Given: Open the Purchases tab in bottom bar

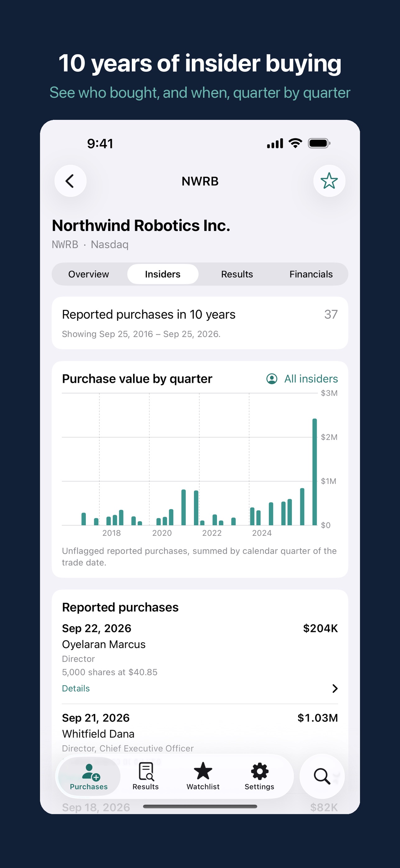Looking at the screenshot, I should click(x=89, y=776).
